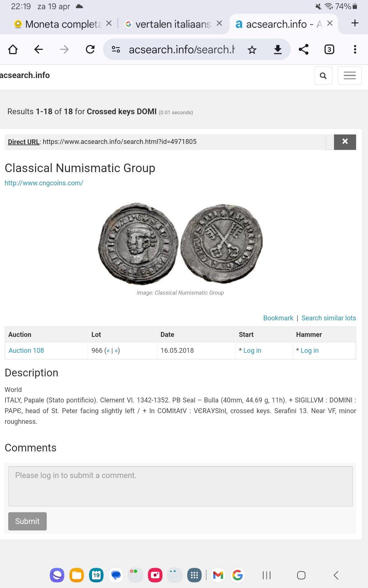Image resolution: width=368 pixels, height=588 pixels.
Task: Open the share icon
Action: click(304, 49)
